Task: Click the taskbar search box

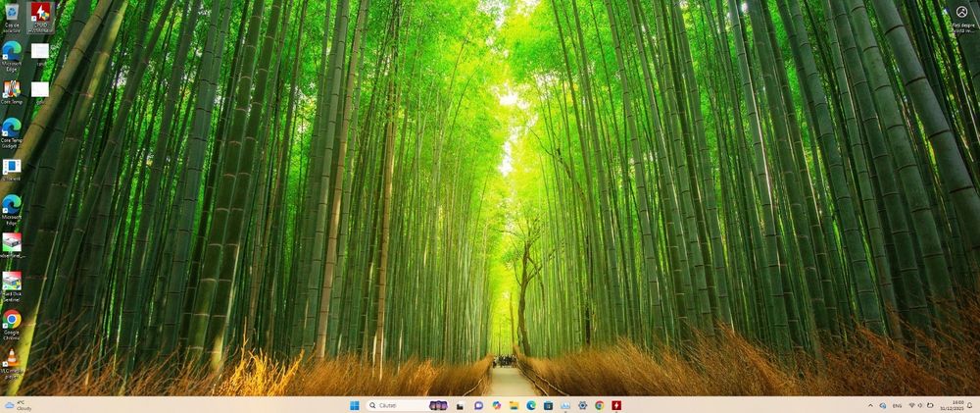Action: coord(407,405)
